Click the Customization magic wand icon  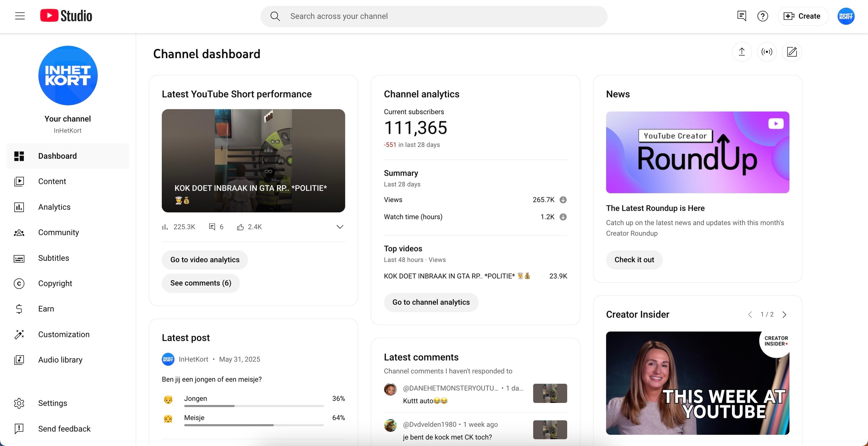pyautogui.click(x=19, y=334)
